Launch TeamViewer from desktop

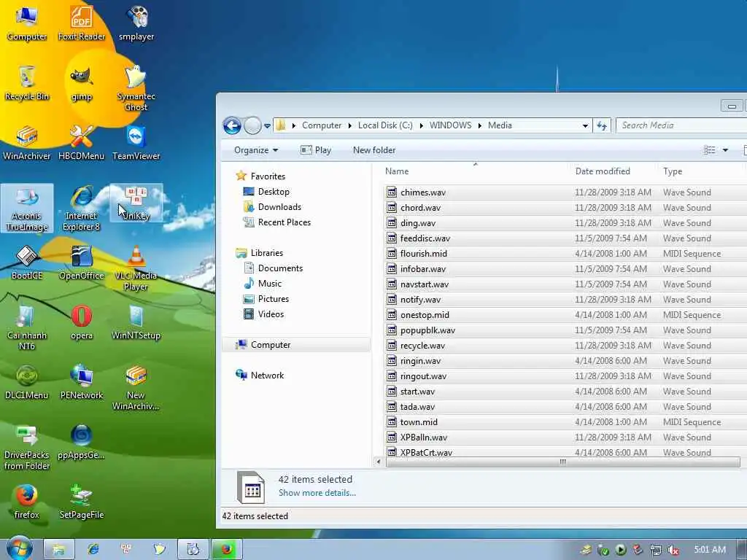pos(136,142)
